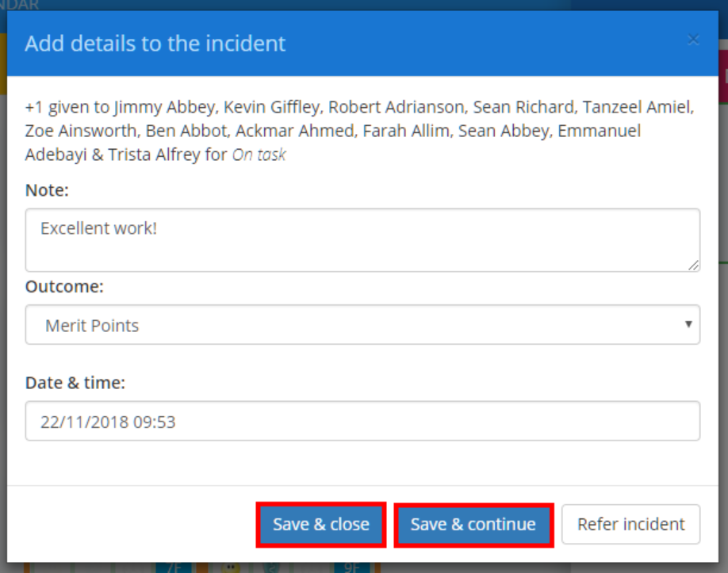Viewport: 728px width, 573px height.
Task: Click the dimmed 9F tile behind dialog
Action: [x=351, y=567]
